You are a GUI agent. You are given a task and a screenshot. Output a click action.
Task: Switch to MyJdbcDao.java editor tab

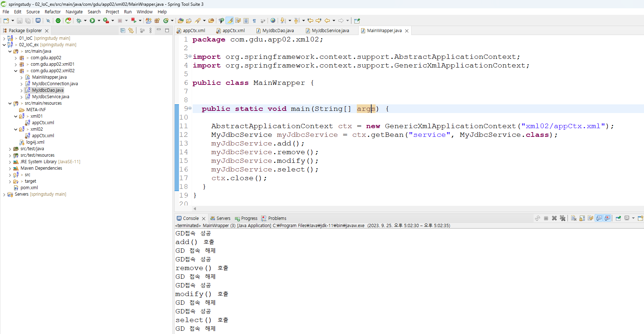[275, 31]
